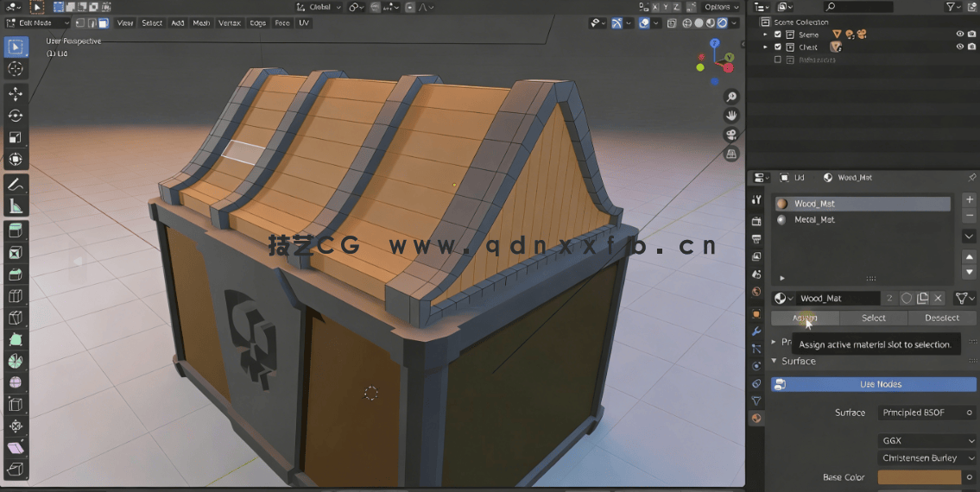The height and width of the screenshot is (492, 980).
Task: Hide the Scene collection in viewport
Action: (960, 35)
